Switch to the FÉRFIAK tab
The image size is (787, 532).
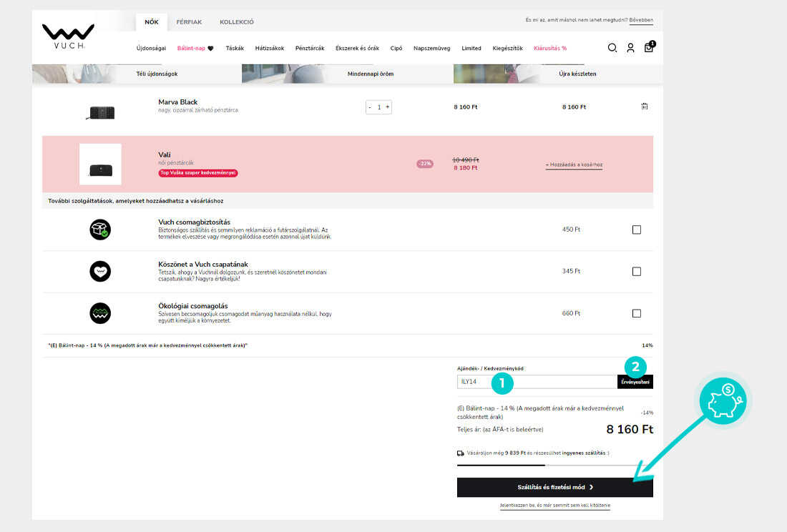pos(189,22)
